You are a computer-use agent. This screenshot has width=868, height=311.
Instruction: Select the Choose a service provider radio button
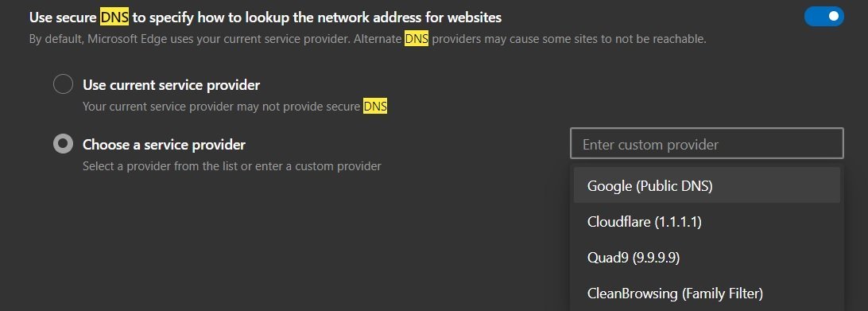63,144
